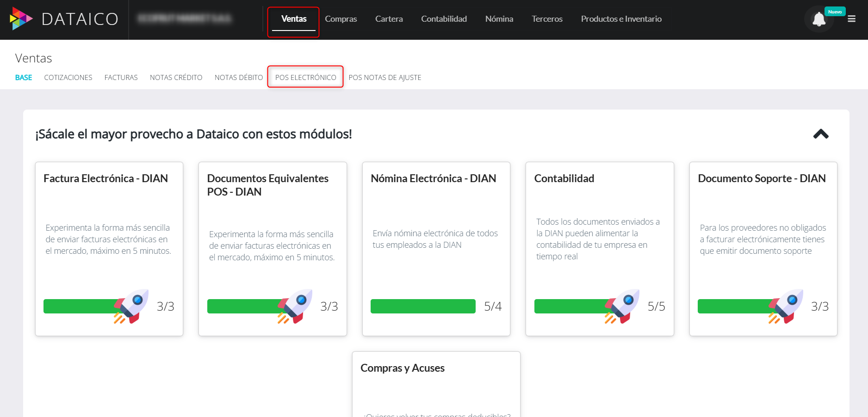Click the Nómina Electrónica - DIAN card title

tap(434, 178)
